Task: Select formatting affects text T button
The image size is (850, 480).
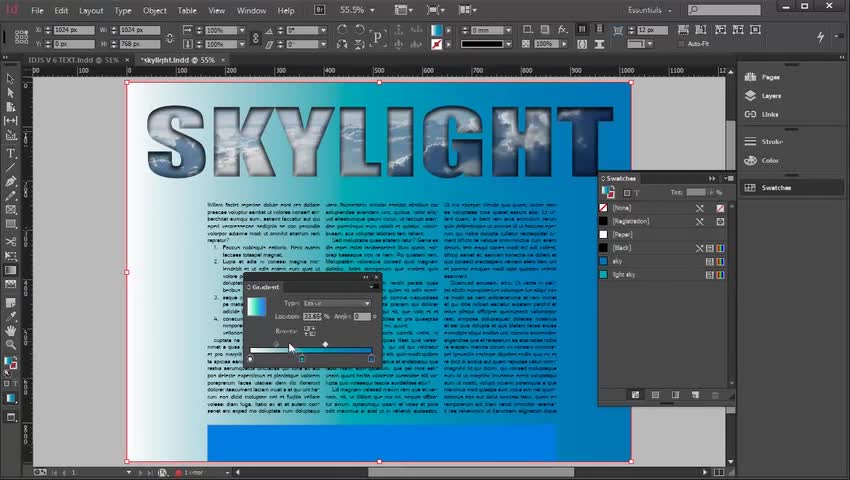Action: coord(638,193)
